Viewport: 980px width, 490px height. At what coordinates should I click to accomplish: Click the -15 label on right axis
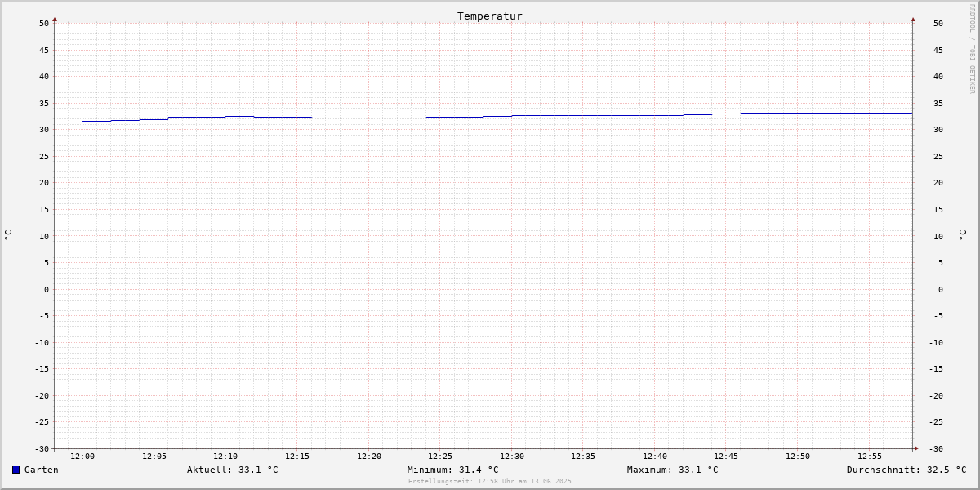pyautogui.click(x=936, y=369)
